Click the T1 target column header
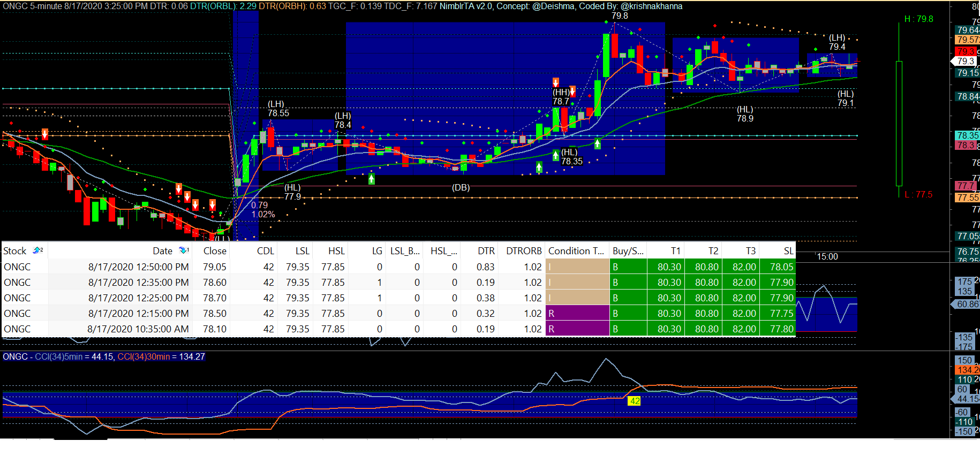980x456 pixels. pos(675,251)
